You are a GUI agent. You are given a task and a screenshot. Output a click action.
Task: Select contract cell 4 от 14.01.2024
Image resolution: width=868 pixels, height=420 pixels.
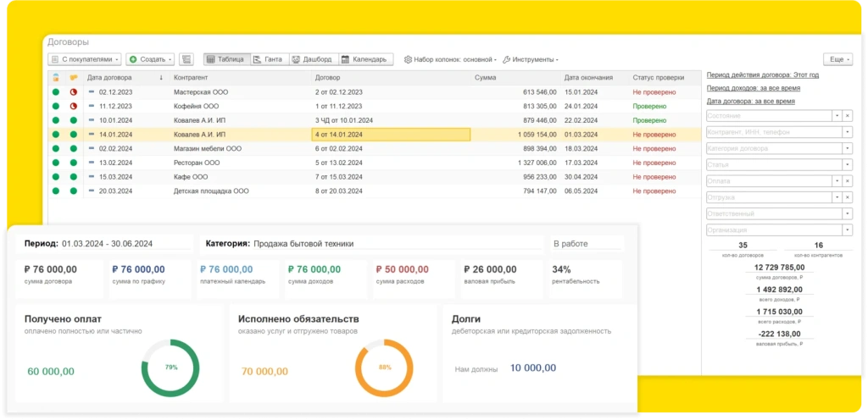tap(391, 135)
